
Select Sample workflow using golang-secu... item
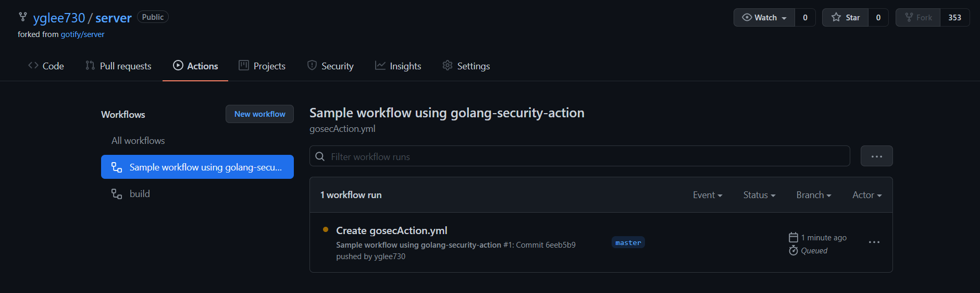click(x=197, y=167)
